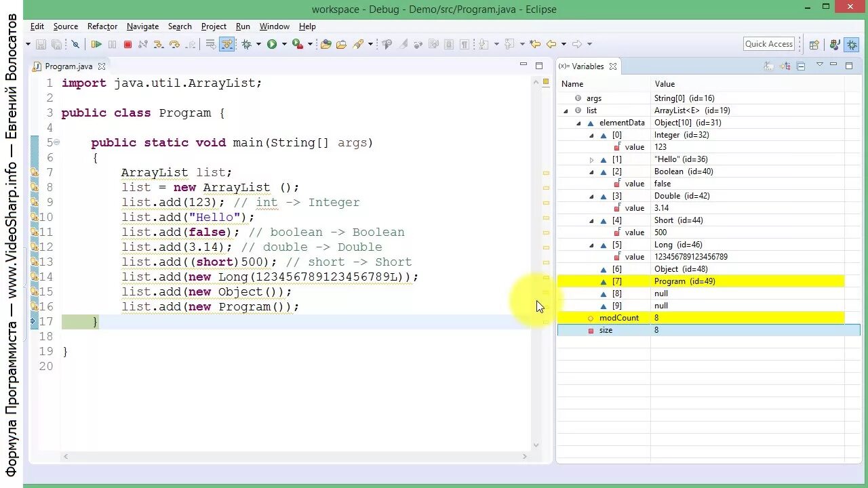This screenshot has height=488, width=868.
Task: Switch to the Java perspective icon
Action: click(x=835, y=45)
